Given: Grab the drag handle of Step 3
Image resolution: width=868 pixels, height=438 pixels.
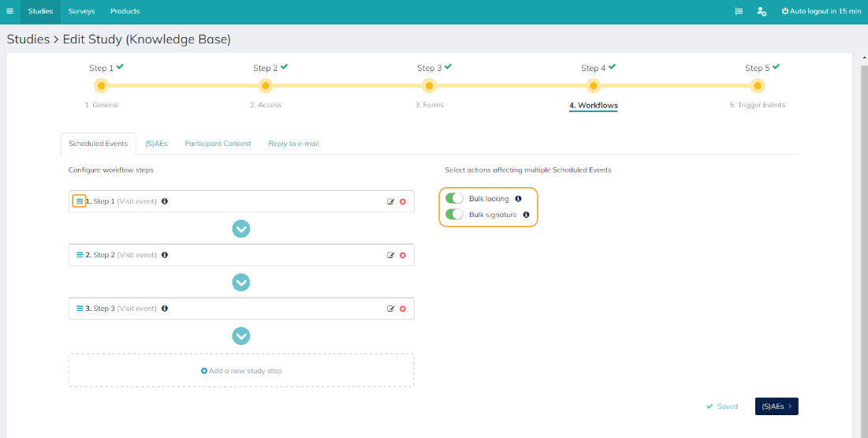Looking at the screenshot, I should (80, 309).
